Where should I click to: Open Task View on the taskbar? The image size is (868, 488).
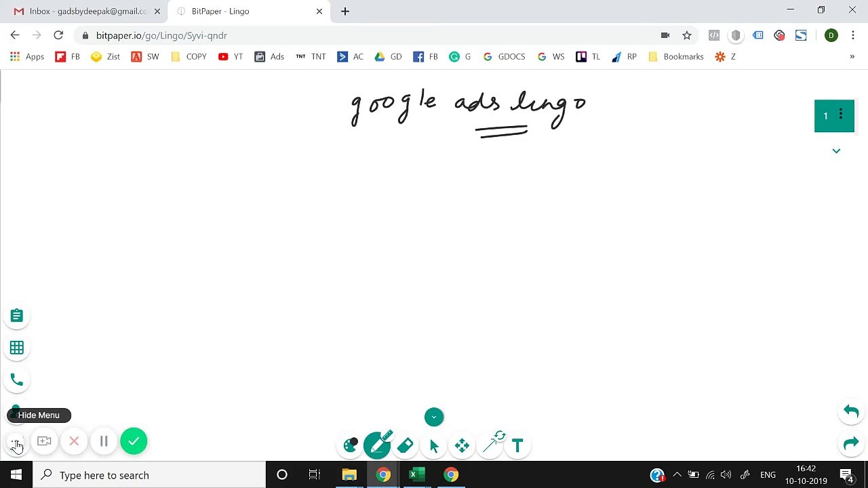coord(314,475)
